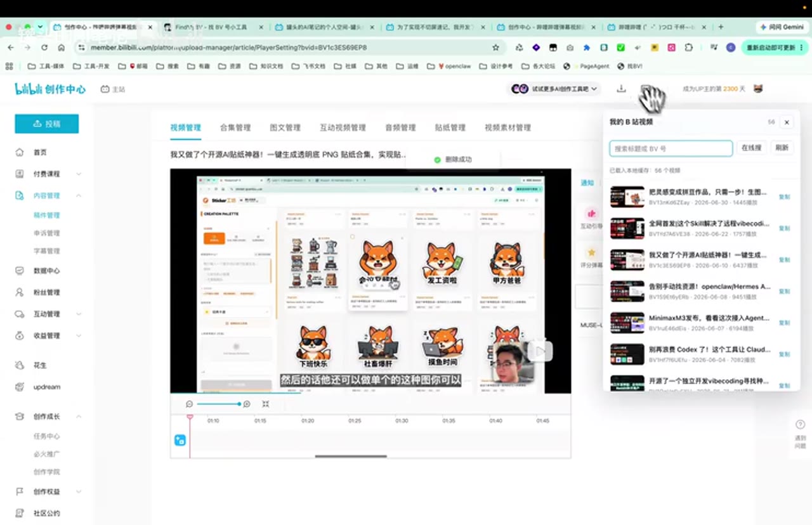Expand the 互动管理 chevron
This screenshot has width=812, height=525.
[79, 314]
